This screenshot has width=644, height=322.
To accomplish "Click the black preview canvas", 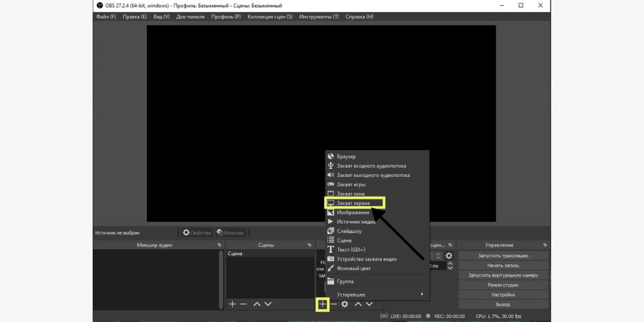I will click(x=321, y=123).
